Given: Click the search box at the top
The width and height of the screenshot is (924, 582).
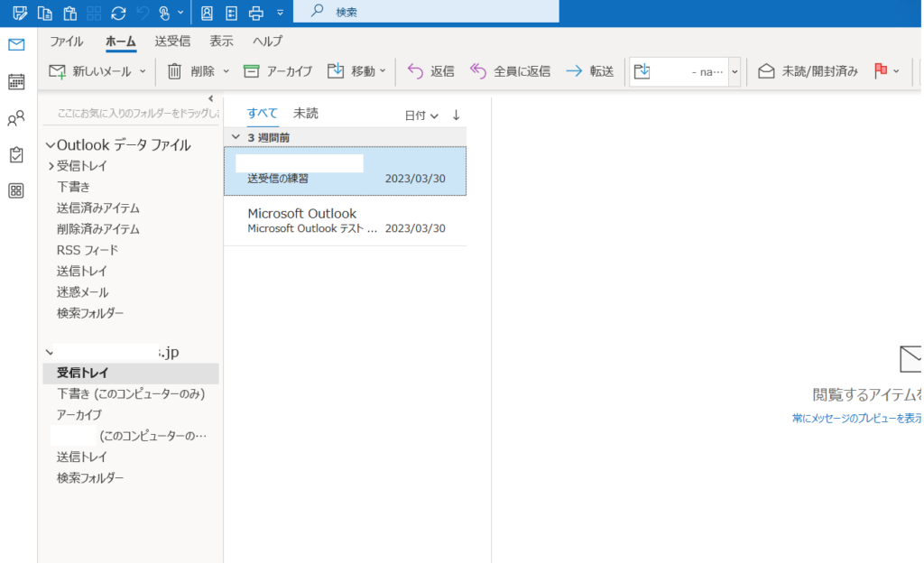Looking at the screenshot, I should tap(426, 12).
